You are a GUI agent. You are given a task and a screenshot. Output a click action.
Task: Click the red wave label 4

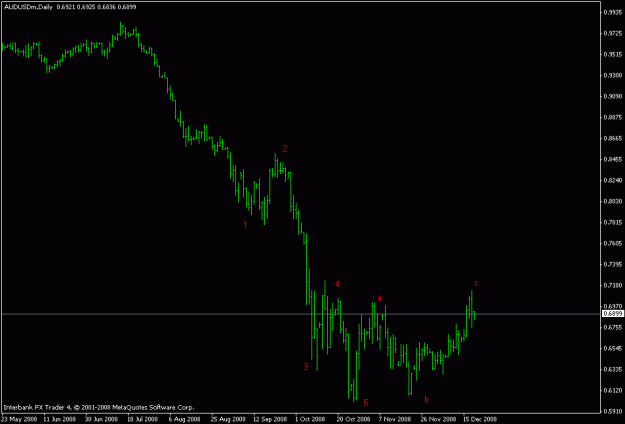(337, 284)
